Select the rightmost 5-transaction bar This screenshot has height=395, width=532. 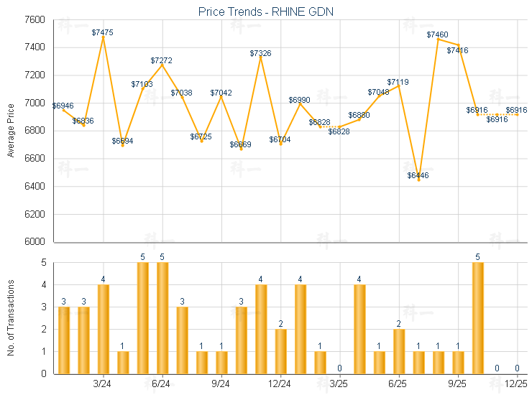[x=477, y=318]
